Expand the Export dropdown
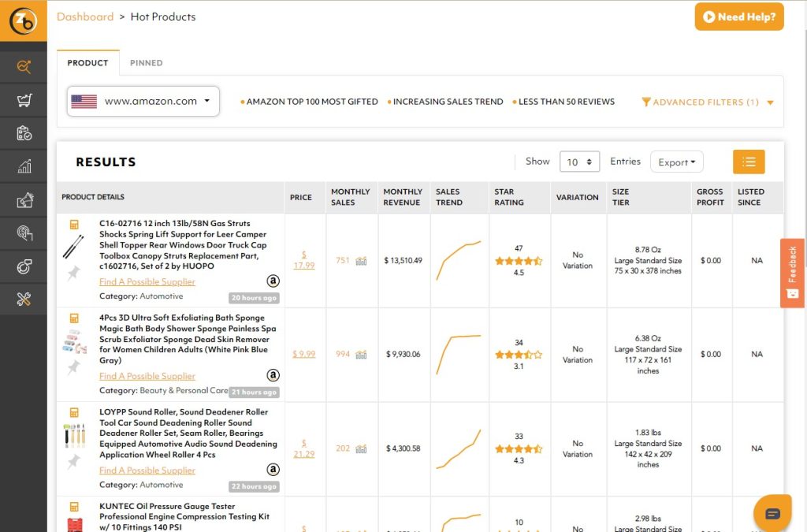807x532 pixels. pos(676,162)
